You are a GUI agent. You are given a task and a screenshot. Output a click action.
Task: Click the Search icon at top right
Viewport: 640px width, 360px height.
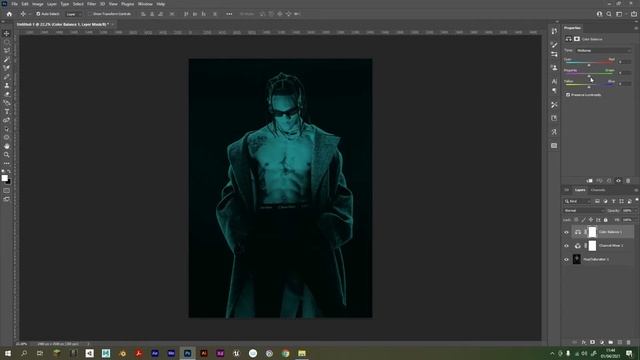coord(609,14)
